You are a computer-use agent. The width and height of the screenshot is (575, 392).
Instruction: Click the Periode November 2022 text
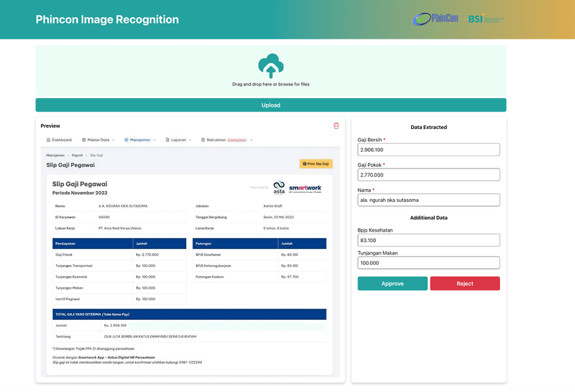pyautogui.click(x=80, y=193)
